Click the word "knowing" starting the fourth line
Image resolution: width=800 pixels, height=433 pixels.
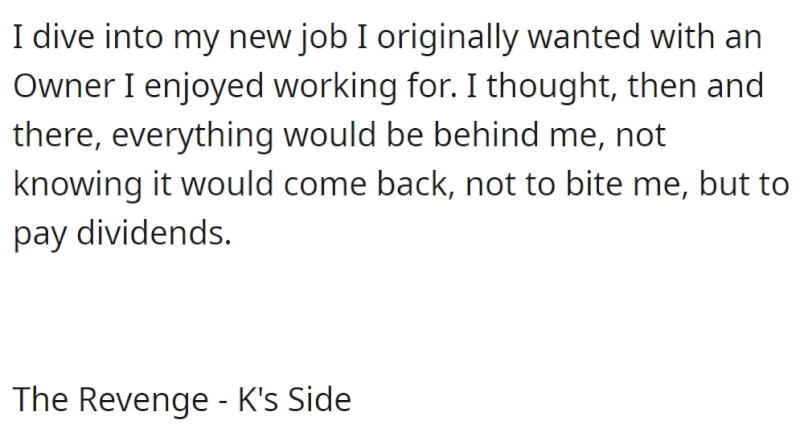coord(78,186)
